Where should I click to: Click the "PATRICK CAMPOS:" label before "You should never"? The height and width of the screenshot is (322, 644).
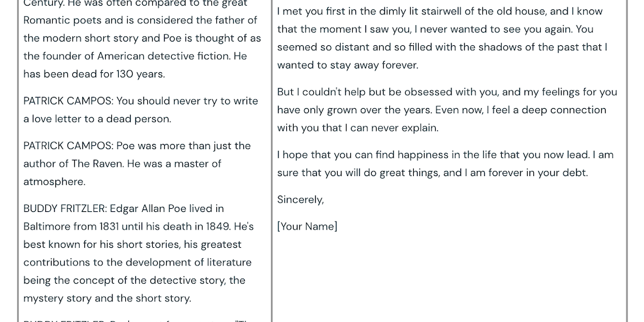pyautogui.click(x=69, y=101)
